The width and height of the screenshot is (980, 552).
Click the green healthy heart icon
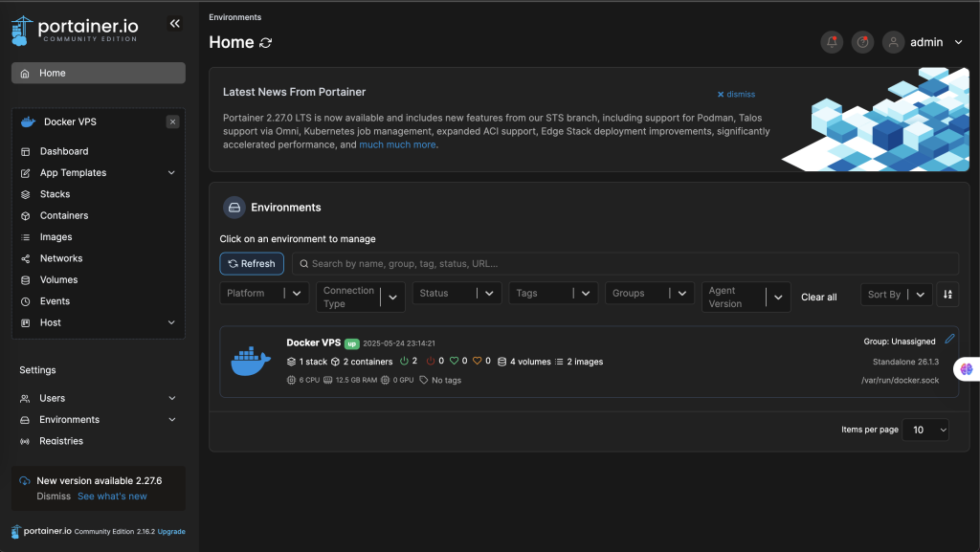[x=454, y=361]
